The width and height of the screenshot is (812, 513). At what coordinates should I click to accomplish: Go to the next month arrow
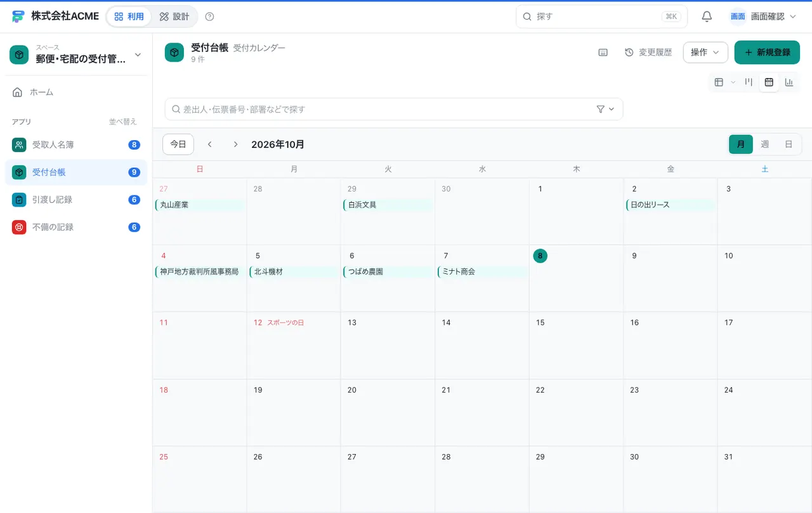pyautogui.click(x=235, y=145)
